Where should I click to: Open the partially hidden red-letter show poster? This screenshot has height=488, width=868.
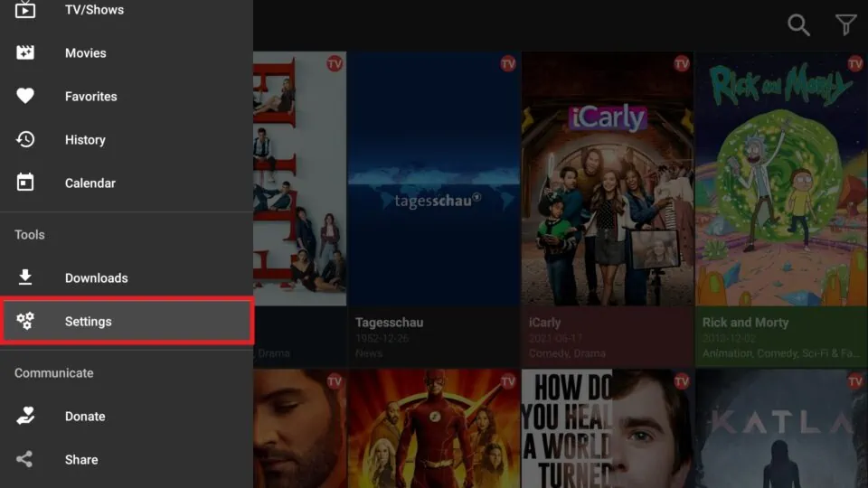299,179
